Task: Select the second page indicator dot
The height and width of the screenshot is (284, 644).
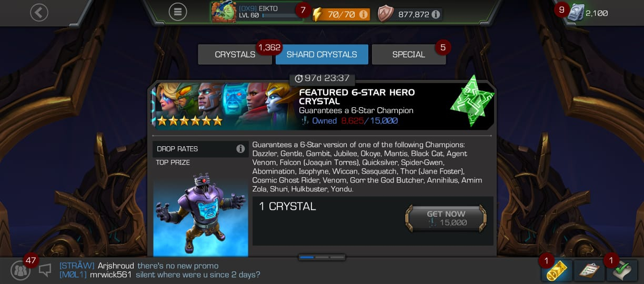Action: point(322,257)
